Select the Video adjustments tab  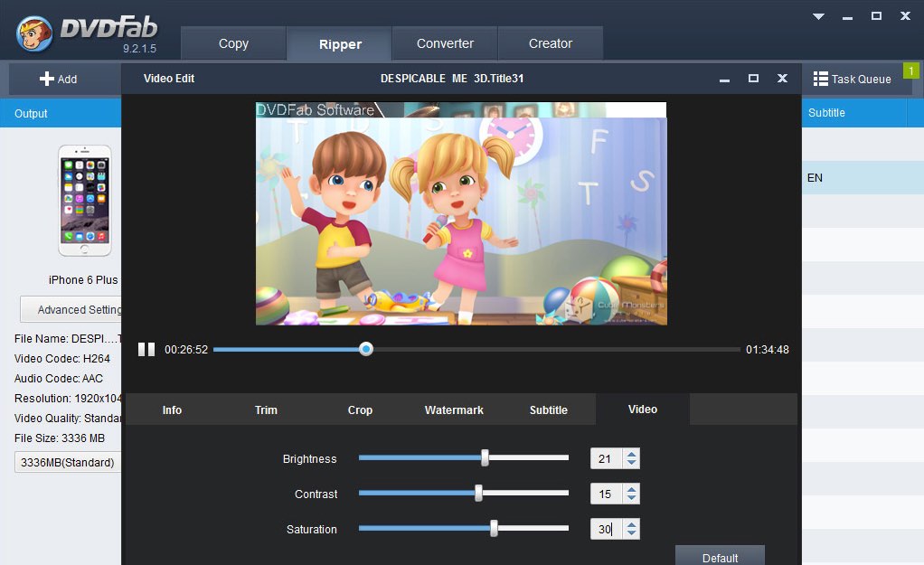[x=642, y=410]
